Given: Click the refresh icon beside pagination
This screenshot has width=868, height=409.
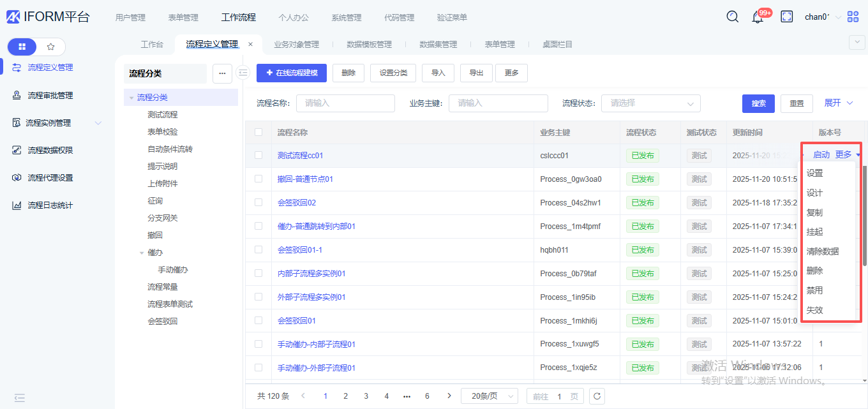Looking at the screenshot, I should pyautogui.click(x=597, y=396).
